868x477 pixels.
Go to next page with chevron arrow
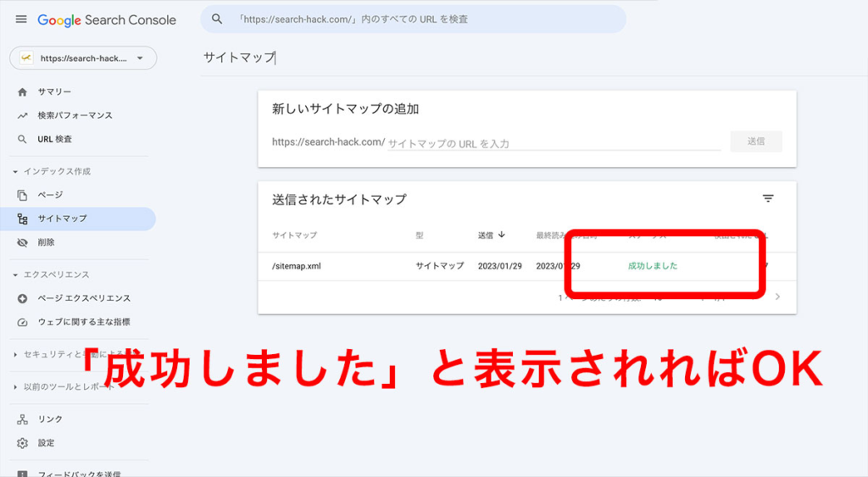778,297
